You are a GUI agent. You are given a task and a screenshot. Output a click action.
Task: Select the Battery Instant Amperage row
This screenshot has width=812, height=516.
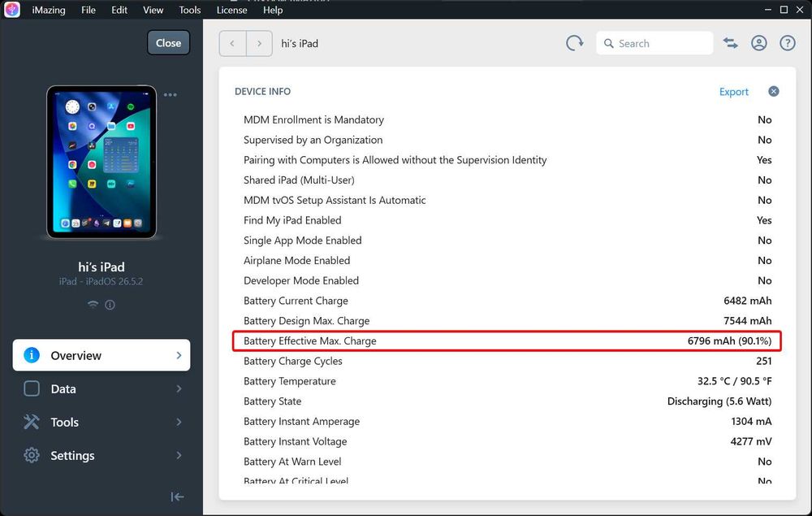pyautogui.click(x=508, y=421)
